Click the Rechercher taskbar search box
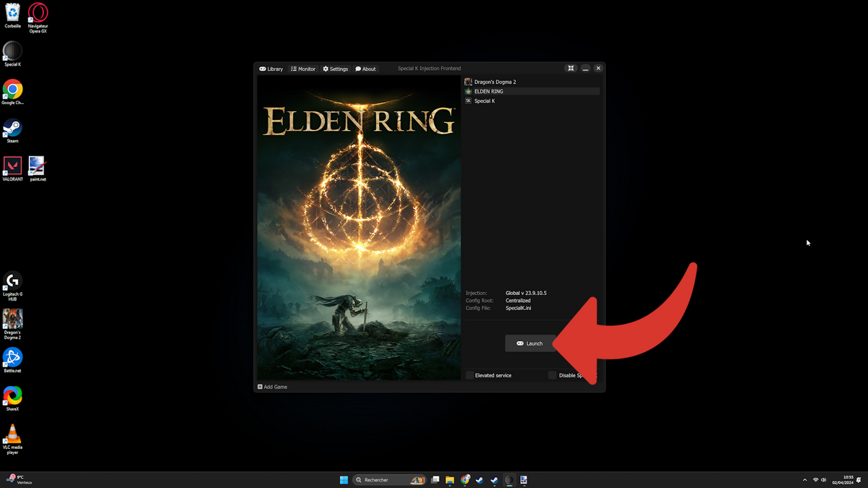 coord(389,479)
